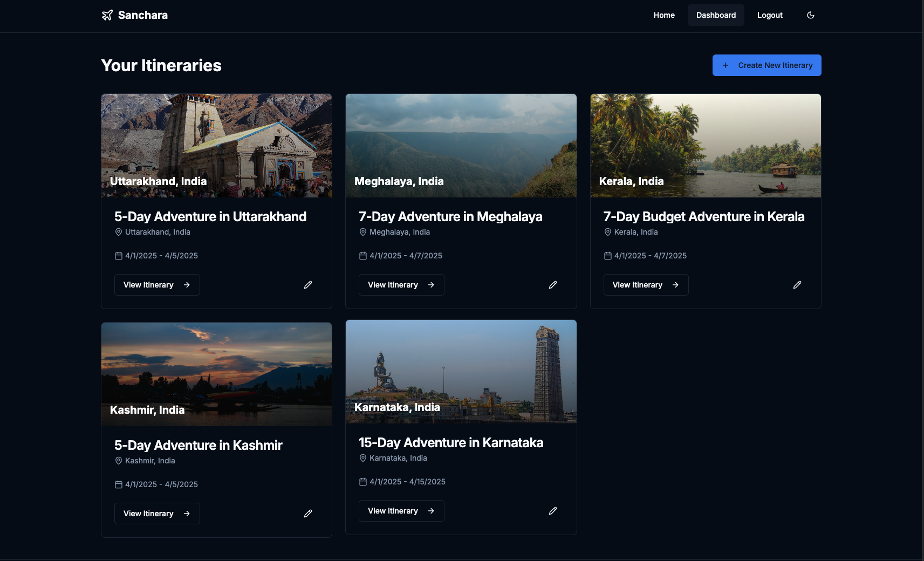Click the location pin icon beside Kerala, India
Viewport: 924px width, 561px height.
pyautogui.click(x=607, y=232)
